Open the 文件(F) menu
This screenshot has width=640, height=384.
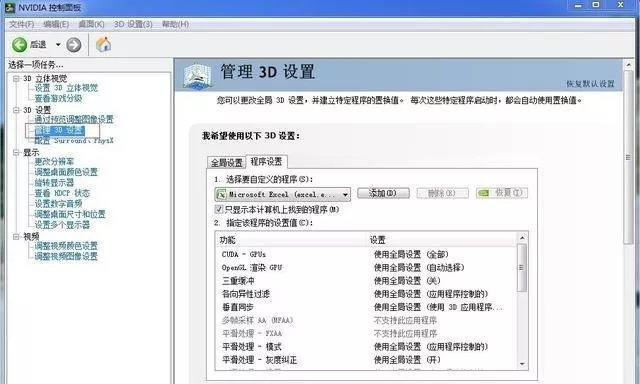pos(21,24)
